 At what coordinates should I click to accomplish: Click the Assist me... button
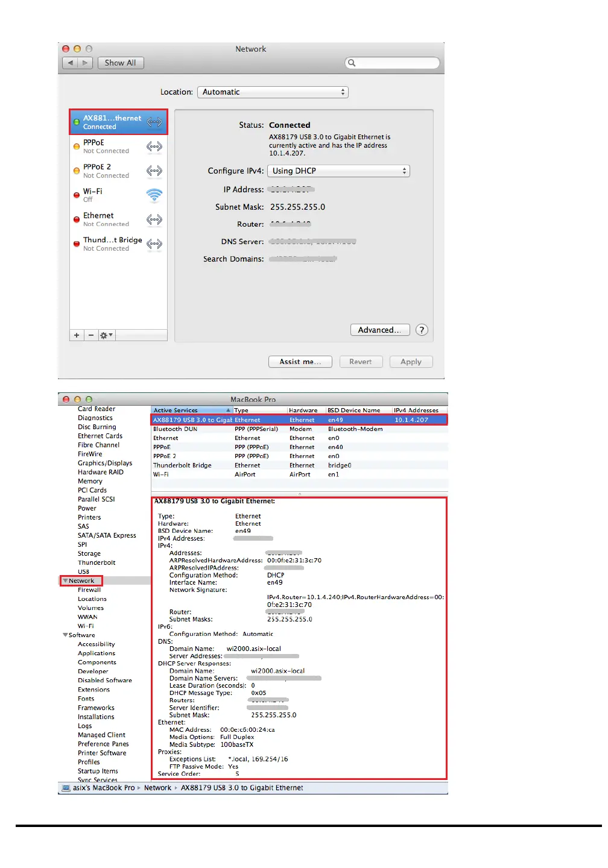coord(300,362)
